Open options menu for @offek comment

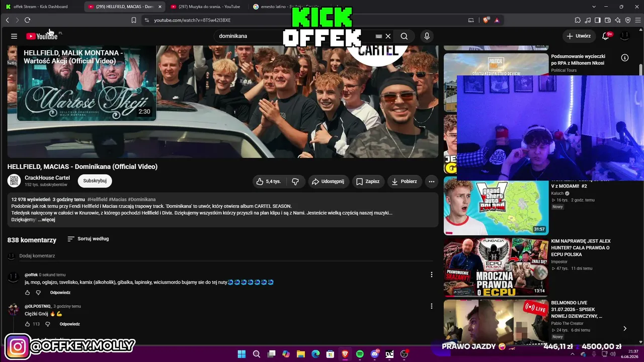tap(431, 275)
